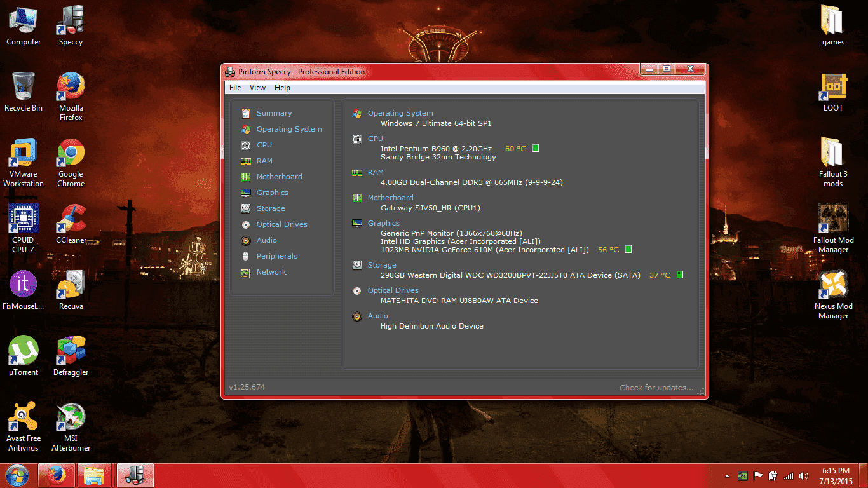The width and height of the screenshot is (868, 488).
Task: Click the Firefox taskbar button
Action: [x=57, y=475]
